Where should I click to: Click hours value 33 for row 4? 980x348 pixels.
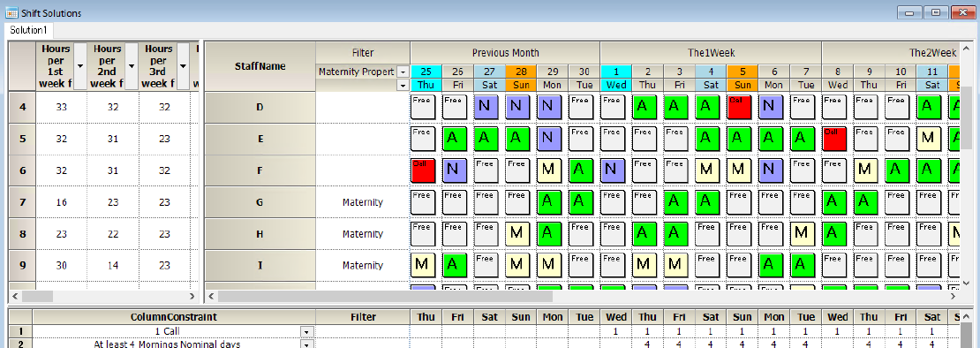click(x=61, y=107)
